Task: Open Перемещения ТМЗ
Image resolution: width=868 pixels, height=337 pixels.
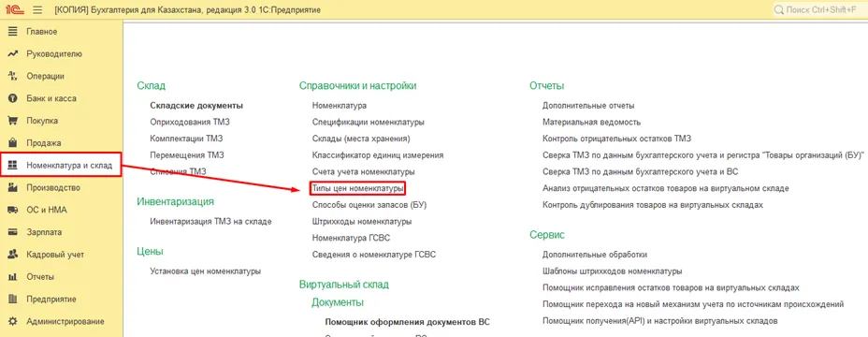Action: click(187, 155)
